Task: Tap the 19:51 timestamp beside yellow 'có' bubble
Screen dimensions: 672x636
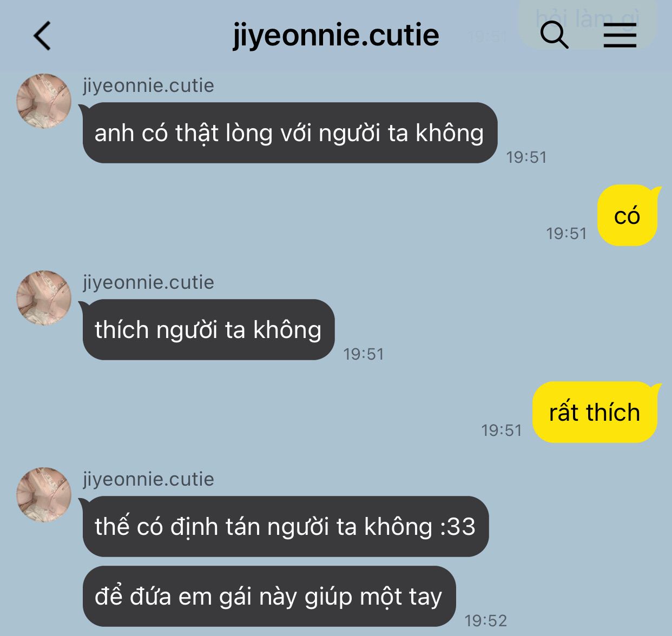Action: click(x=566, y=234)
